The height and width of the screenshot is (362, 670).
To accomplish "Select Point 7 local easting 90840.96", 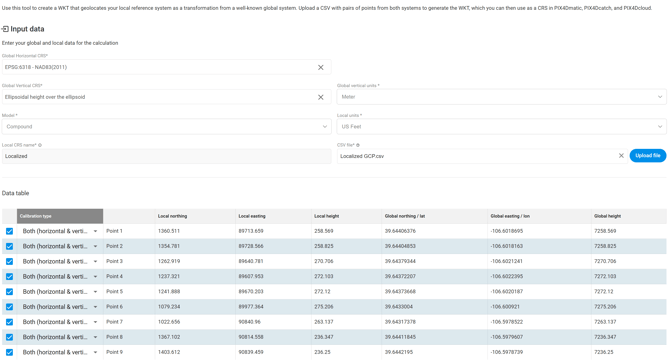I will click(250, 322).
